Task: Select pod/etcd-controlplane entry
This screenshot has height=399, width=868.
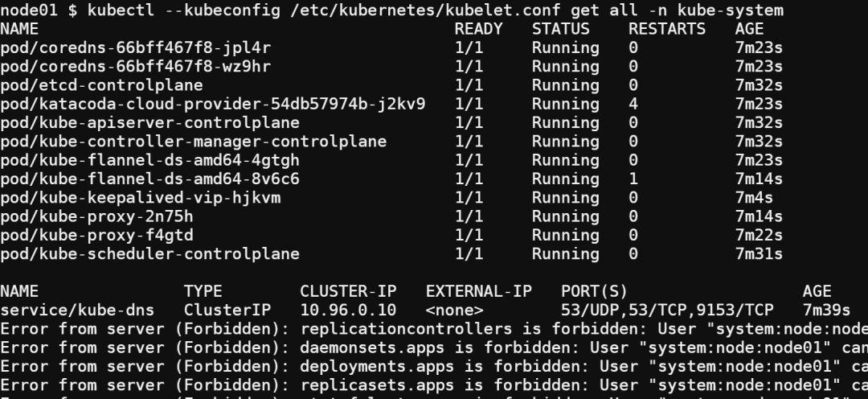Action: pyautogui.click(x=391, y=85)
